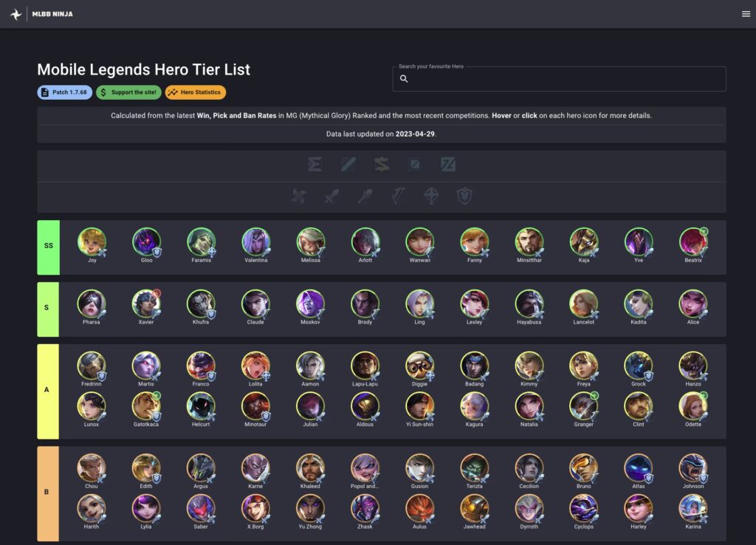Open the hamburger menu in top bar
This screenshot has height=545, width=756.
(x=746, y=14)
